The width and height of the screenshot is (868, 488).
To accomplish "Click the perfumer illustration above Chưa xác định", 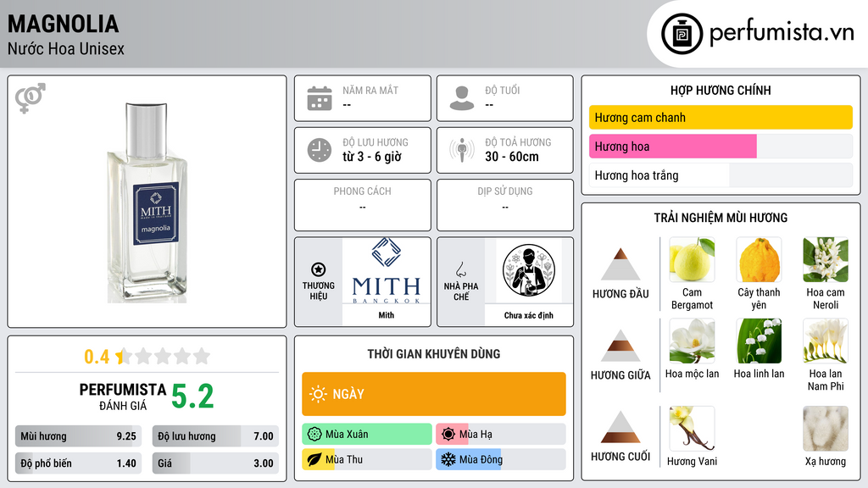I will pyautogui.click(x=529, y=270).
